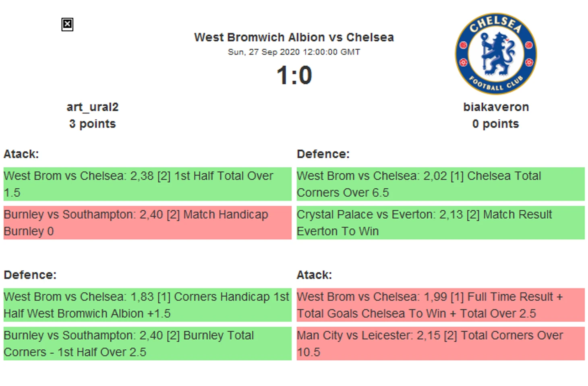Select the 1st Half Total Over 1.5 bet

[147, 184]
